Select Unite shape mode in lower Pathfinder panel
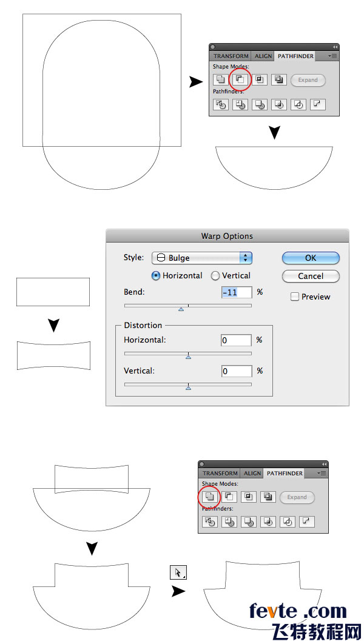 (x=210, y=497)
